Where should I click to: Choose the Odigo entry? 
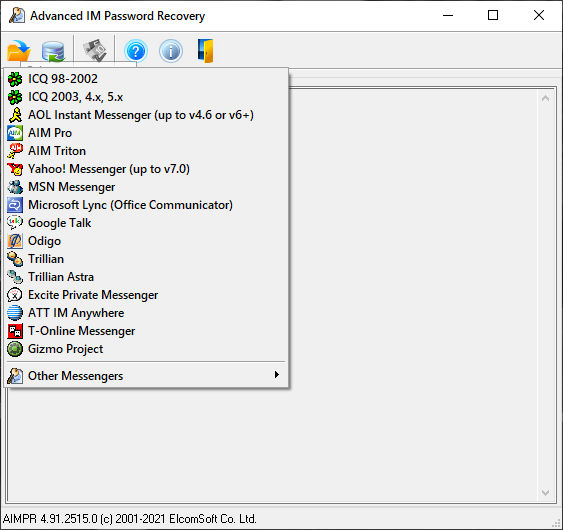click(x=146, y=241)
